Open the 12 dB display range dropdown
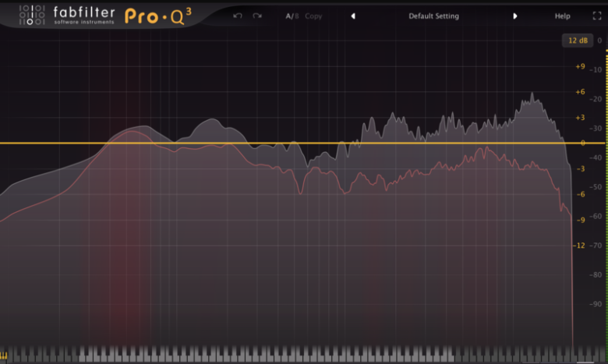 pyautogui.click(x=578, y=41)
